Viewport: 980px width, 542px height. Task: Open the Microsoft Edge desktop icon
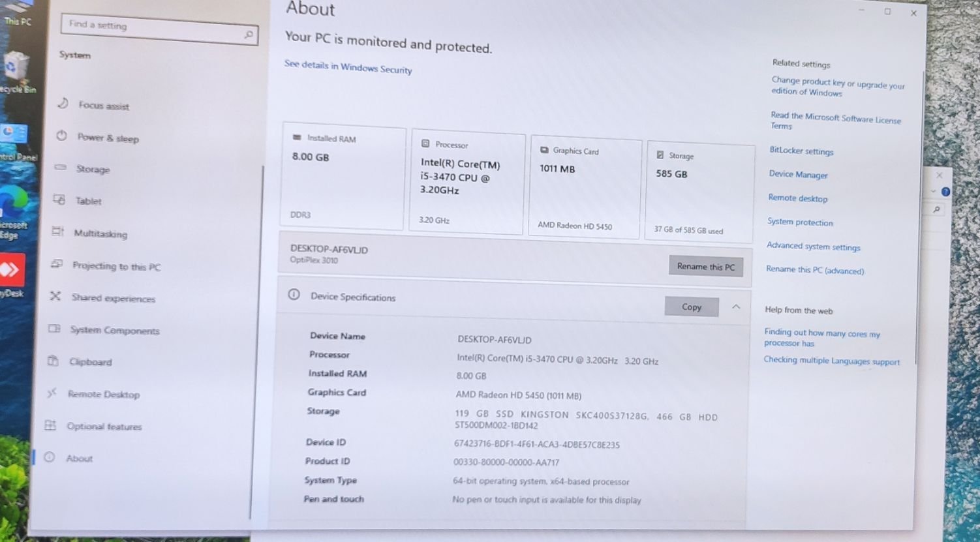(x=14, y=213)
